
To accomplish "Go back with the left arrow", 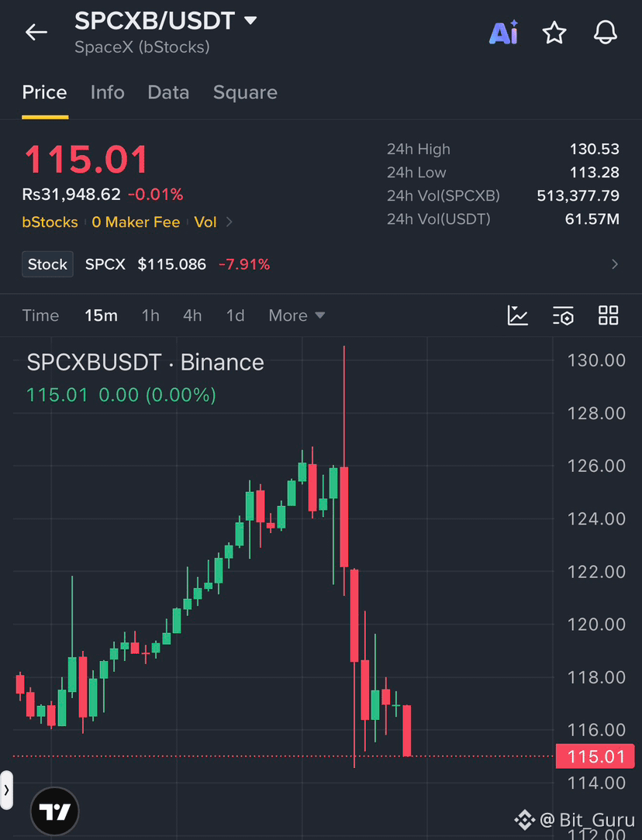I will (x=36, y=32).
